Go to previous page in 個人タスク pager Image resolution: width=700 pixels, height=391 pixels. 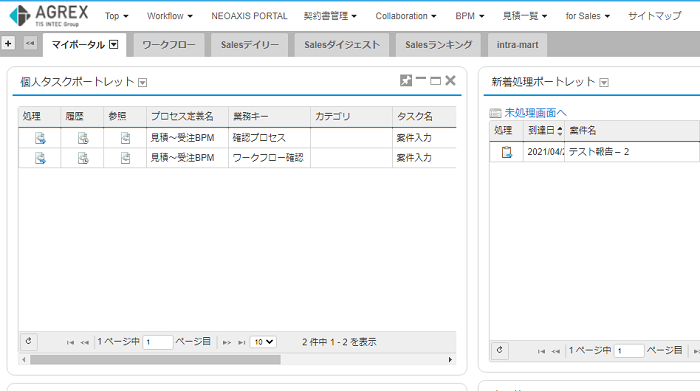pos(84,342)
